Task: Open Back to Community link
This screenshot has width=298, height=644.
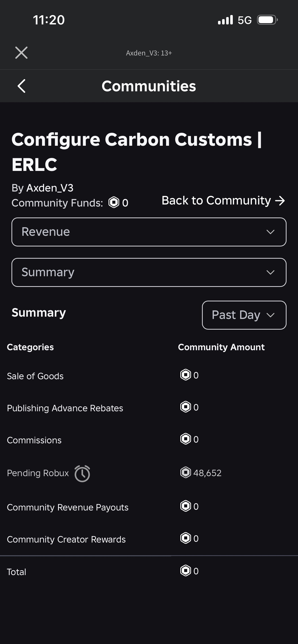Action: click(223, 201)
